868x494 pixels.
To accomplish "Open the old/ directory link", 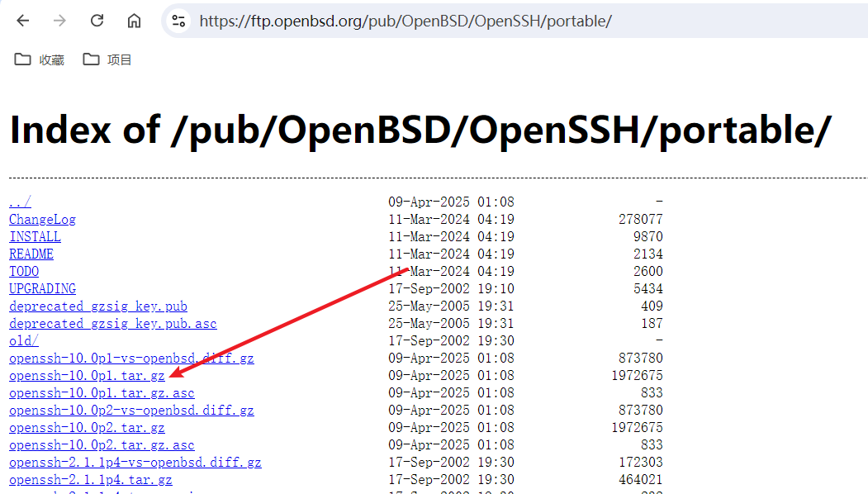I will point(24,341).
